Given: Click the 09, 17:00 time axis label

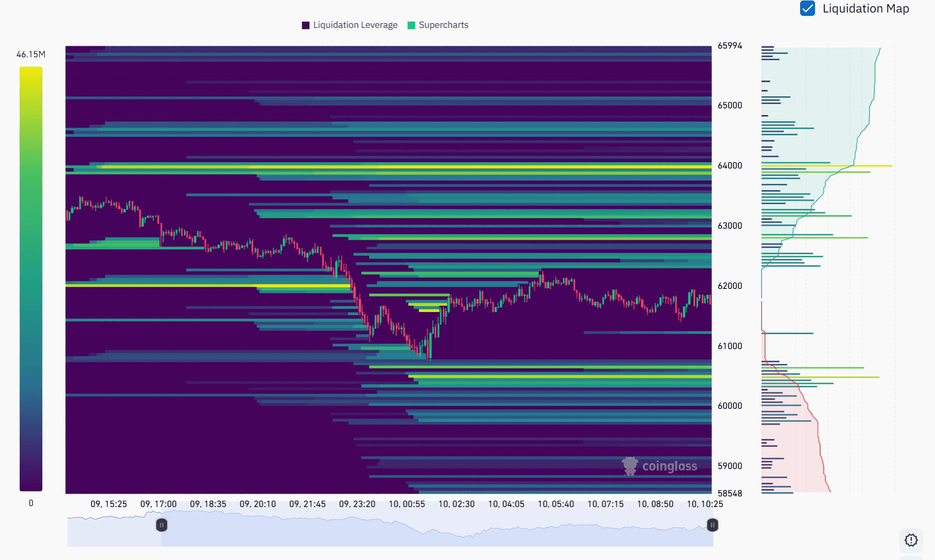Looking at the screenshot, I should point(158,504).
